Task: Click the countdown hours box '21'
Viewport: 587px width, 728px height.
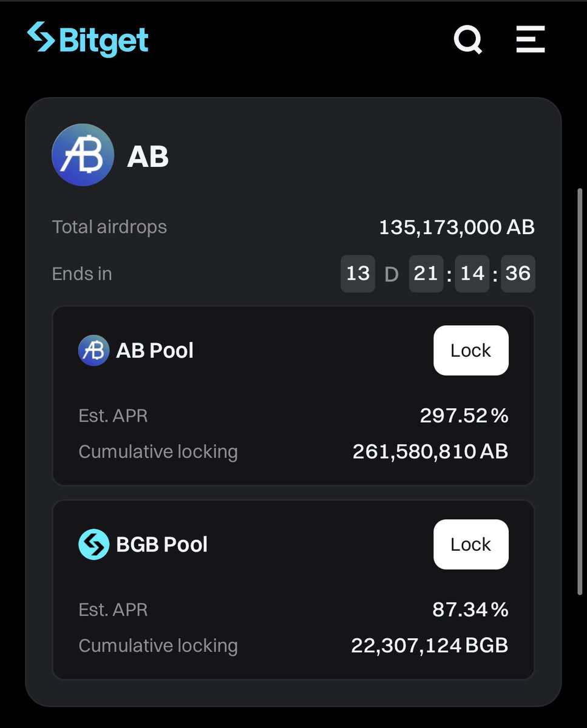Action: click(x=426, y=274)
